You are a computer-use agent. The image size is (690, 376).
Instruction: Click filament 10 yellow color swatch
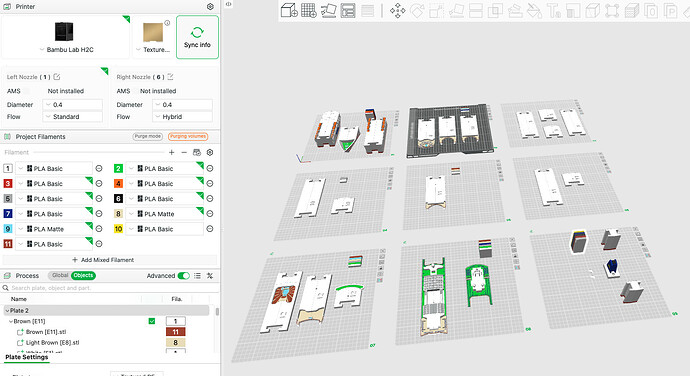tap(118, 229)
